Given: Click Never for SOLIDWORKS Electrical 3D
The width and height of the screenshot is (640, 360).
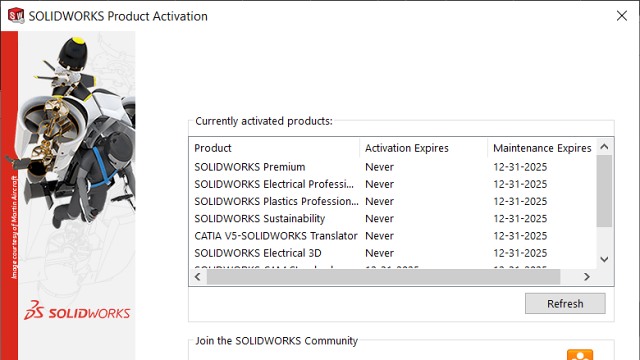Looking at the screenshot, I should [x=380, y=253].
